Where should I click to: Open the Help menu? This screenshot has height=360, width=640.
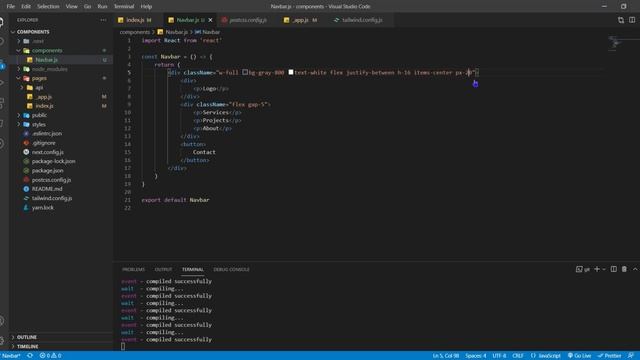pos(146,7)
